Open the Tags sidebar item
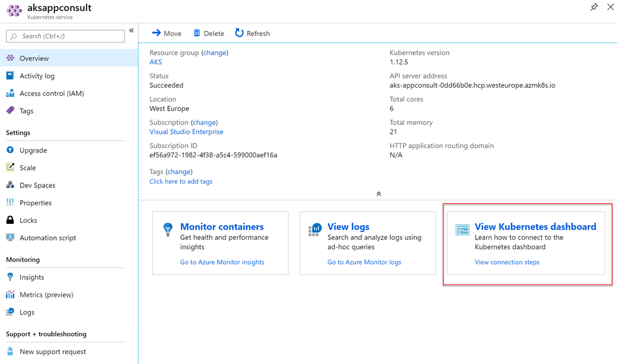This screenshot has height=364, width=617. click(x=69, y=111)
